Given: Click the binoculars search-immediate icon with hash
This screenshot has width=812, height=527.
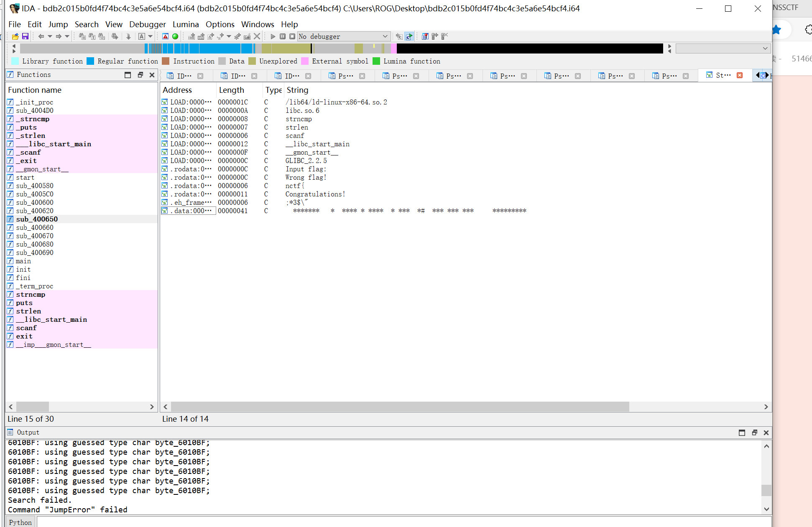Looking at the screenshot, I should [x=82, y=36].
